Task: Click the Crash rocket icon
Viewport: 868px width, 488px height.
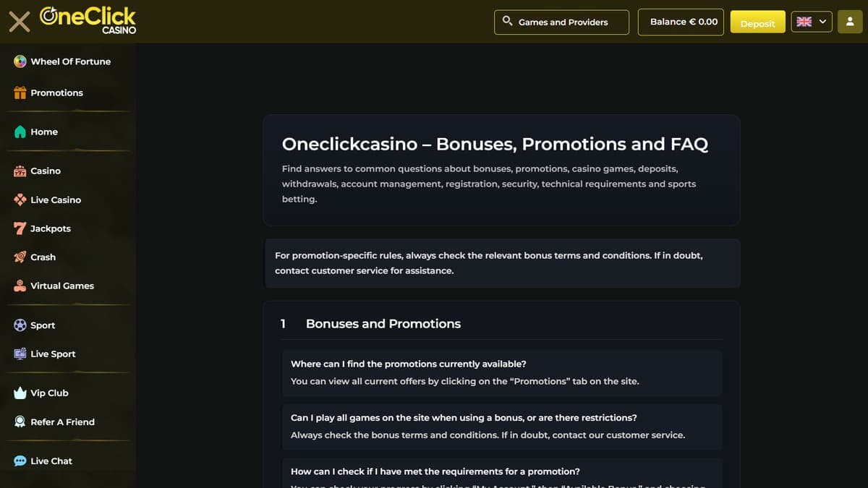Action: coord(20,257)
